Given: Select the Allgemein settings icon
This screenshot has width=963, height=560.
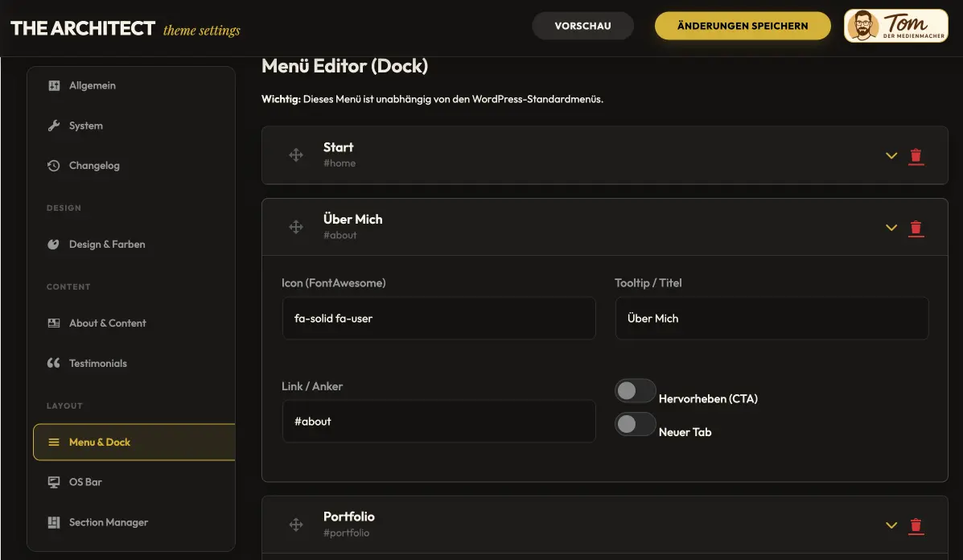Looking at the screenshot, I should coord(54,85).
